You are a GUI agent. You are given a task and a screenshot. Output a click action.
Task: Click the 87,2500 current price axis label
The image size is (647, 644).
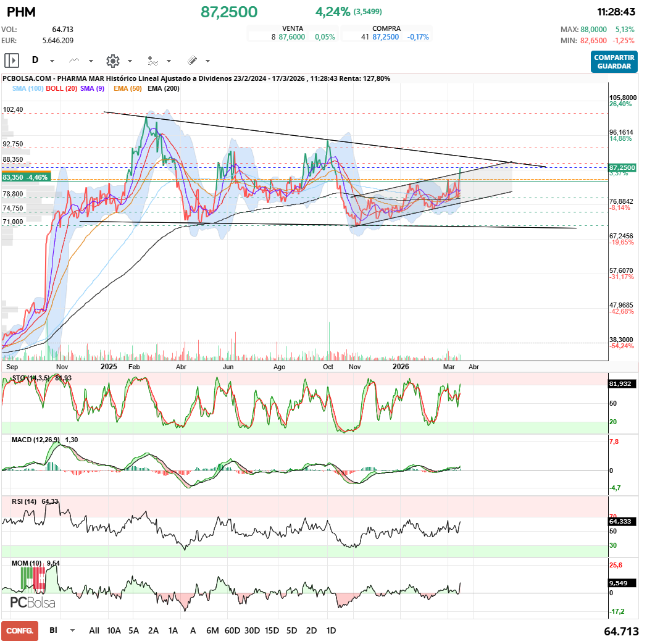(622, 167)
